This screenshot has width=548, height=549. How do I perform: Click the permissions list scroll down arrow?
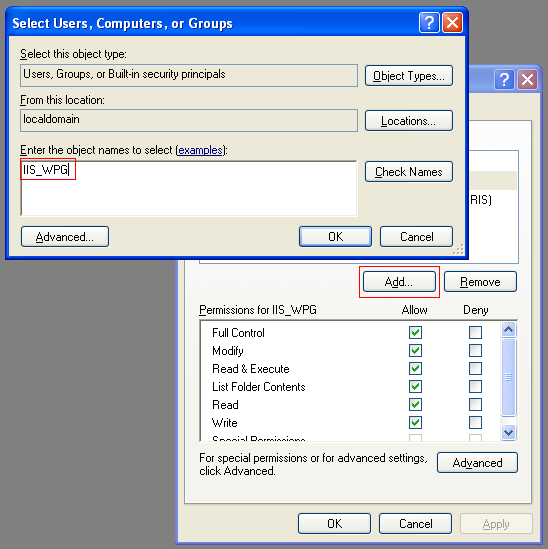coord(508,432)
